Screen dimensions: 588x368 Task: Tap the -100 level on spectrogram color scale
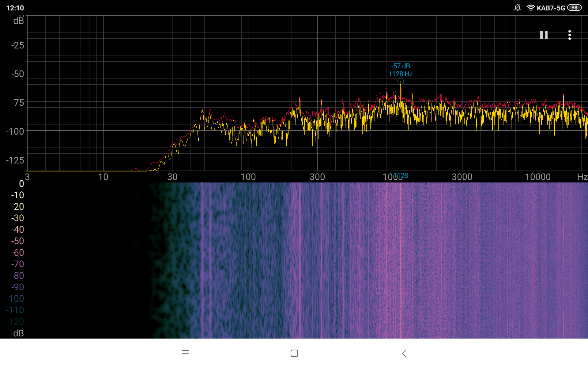coord(15,299)
